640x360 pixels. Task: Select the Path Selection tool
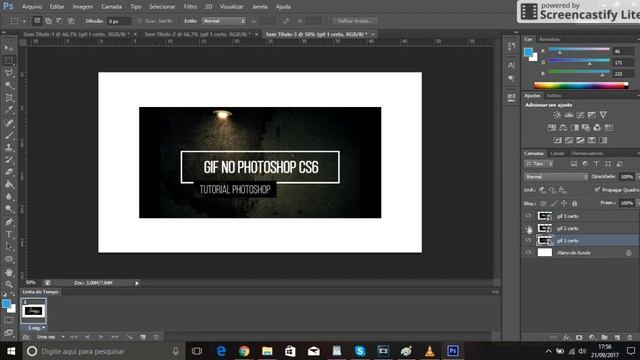(x=9, y=247)
